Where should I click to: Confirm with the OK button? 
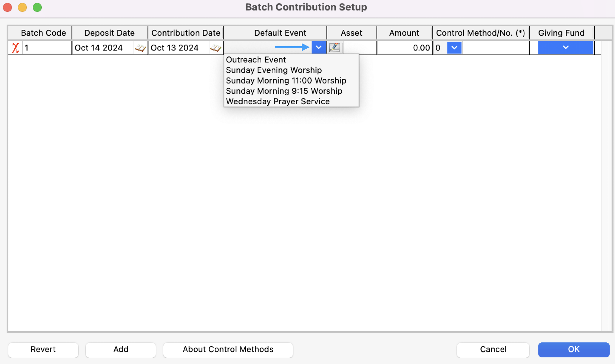(x=573, y=350)
